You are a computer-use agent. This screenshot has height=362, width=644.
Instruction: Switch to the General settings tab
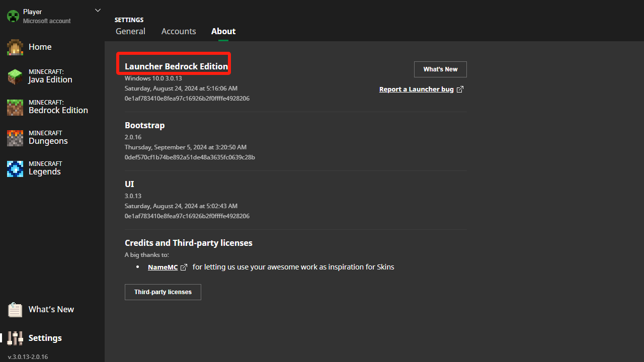tap(130, 31)
